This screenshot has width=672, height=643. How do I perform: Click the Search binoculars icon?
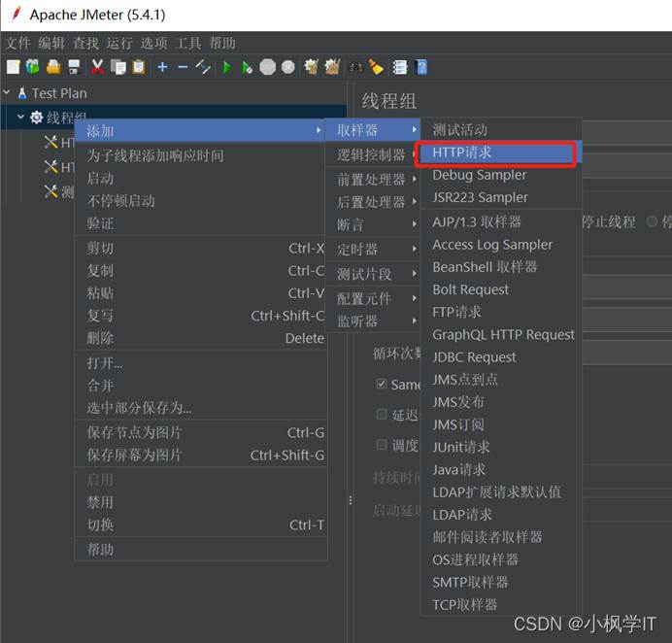(356, 67)
